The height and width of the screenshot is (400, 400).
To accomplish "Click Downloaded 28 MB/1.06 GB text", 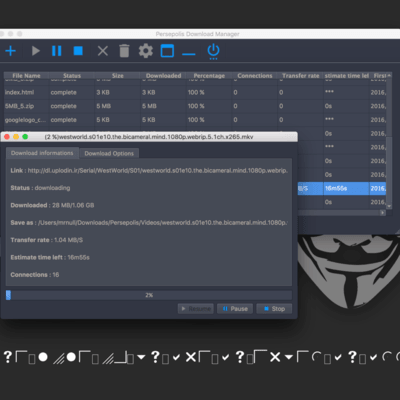I will 52,205.
